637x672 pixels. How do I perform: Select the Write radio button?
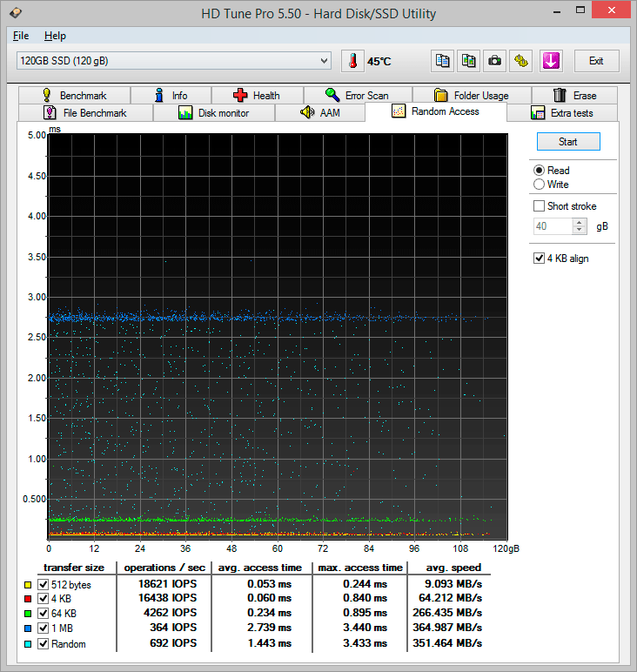click(x=540, y=185)
